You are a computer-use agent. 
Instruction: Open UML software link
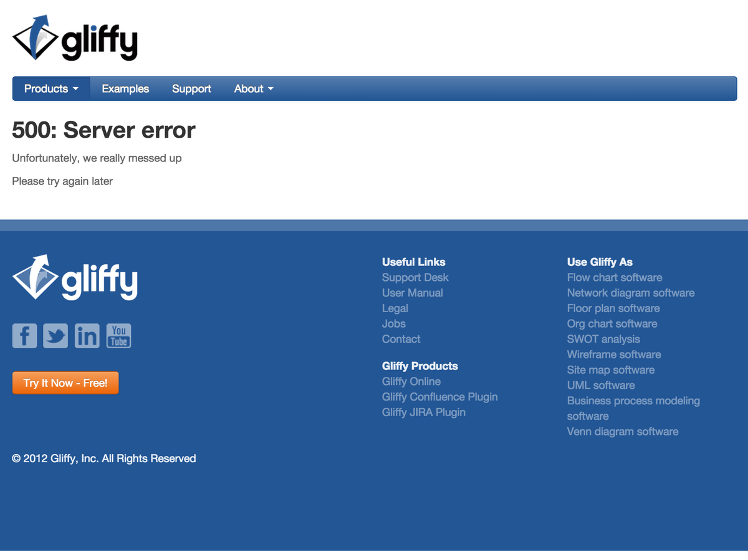[x=601, y=385]
